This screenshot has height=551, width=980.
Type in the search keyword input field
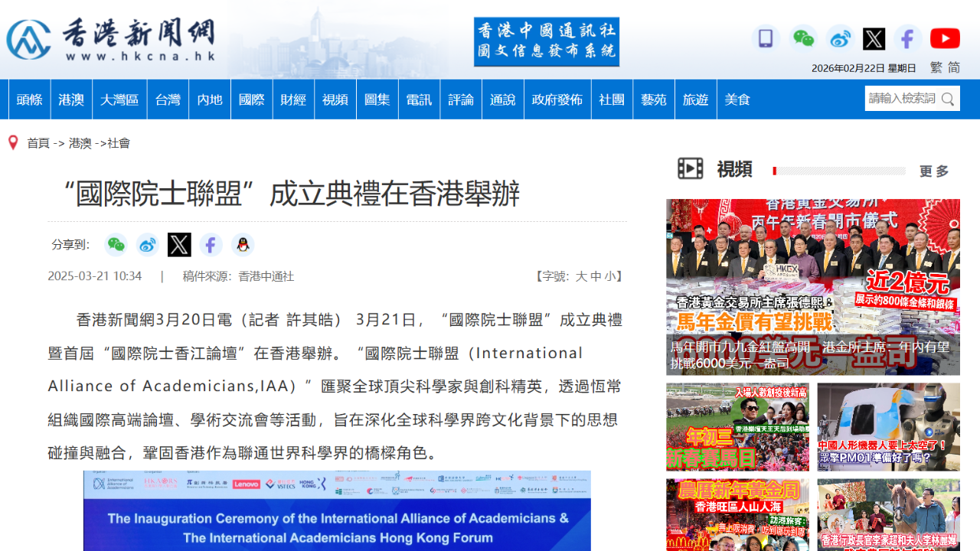click(x=902, y=99)
